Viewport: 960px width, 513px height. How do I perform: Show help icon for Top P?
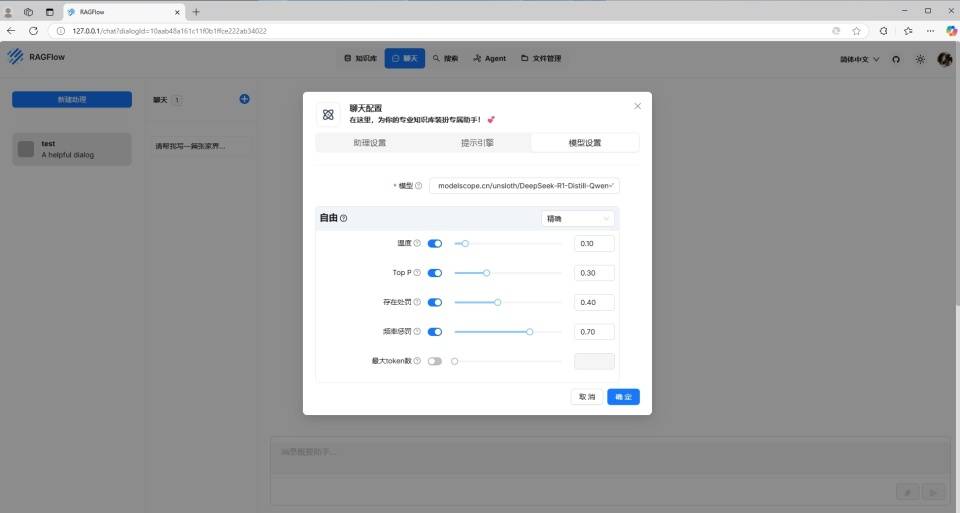click(417, 272)
